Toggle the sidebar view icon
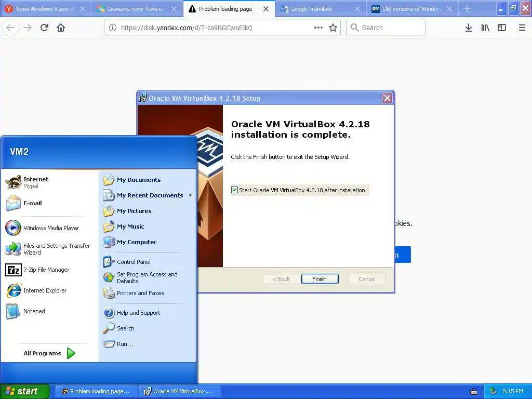 click(502, 28)
